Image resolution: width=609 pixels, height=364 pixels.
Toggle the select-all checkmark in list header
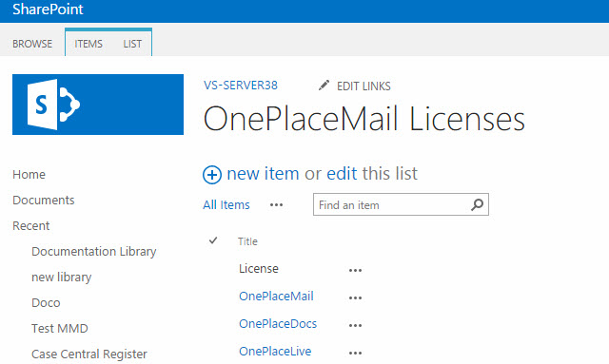coord(213,240)
